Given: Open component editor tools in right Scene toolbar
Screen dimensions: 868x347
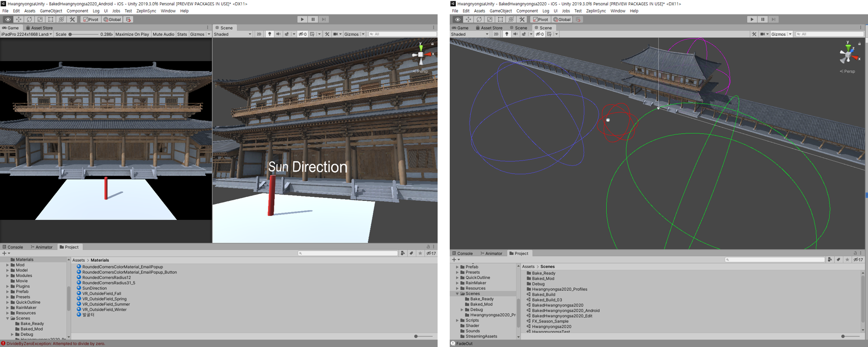Looking at the screenshot, I should click(754, 34).
